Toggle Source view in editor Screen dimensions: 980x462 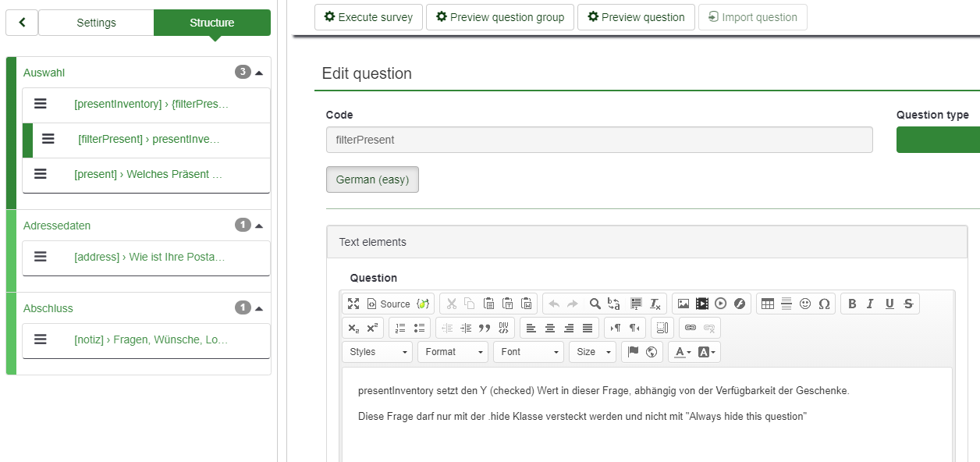click(x=389, y=304)
